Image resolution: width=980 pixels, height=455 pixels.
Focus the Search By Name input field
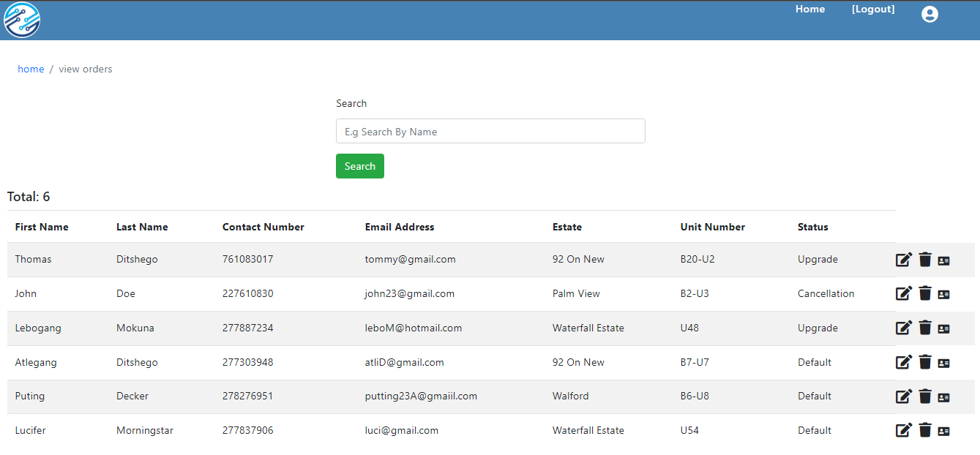click(490, 131)
